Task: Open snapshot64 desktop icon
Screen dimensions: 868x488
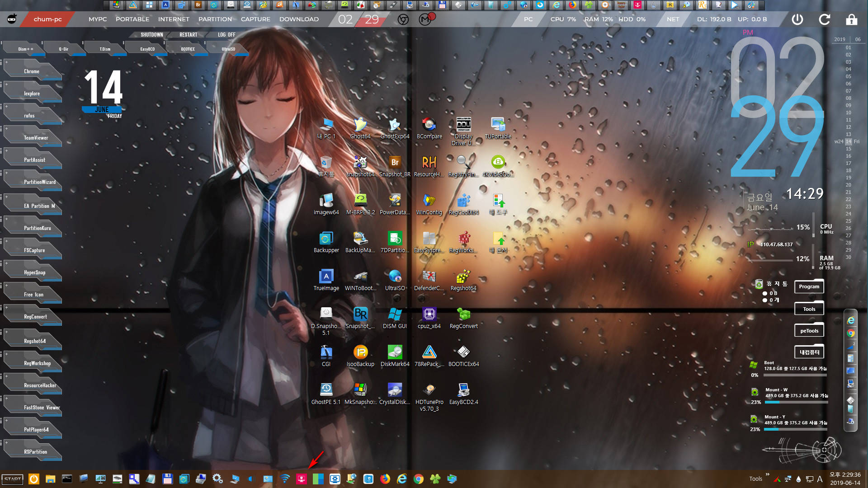Action: [x=360, y=166]
